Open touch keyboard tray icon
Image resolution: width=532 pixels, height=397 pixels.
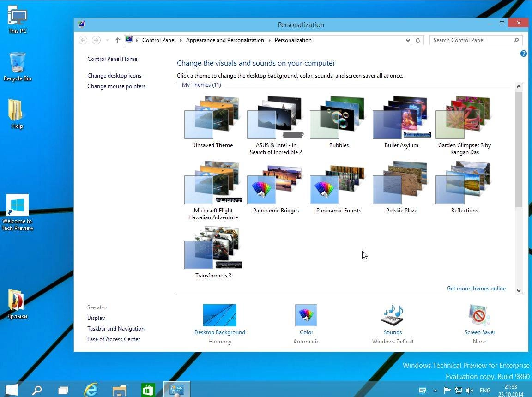(423, 391)
